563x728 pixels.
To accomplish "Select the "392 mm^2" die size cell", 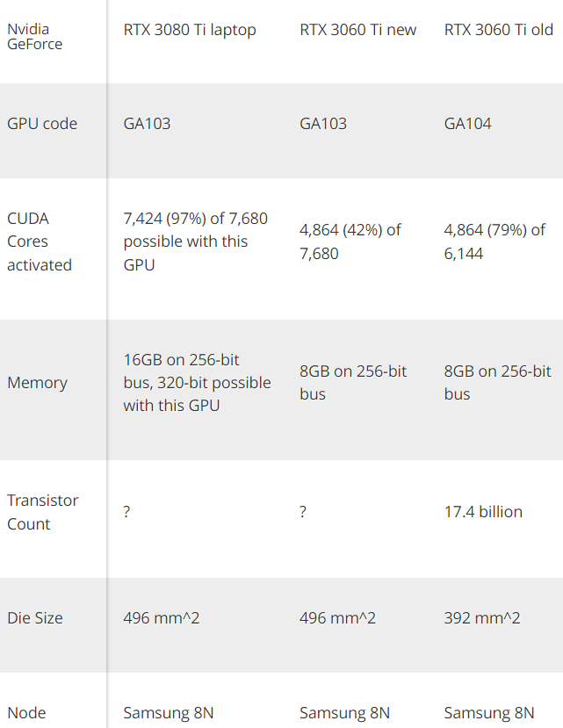I will [x=482, y=618].
